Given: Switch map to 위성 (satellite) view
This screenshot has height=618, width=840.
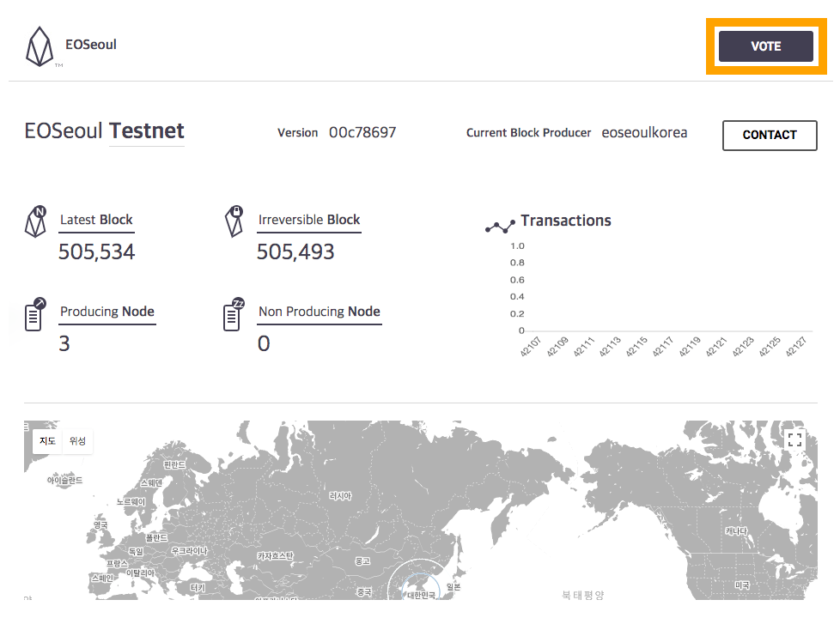Looking at the screenshot, I should point(77,441).
